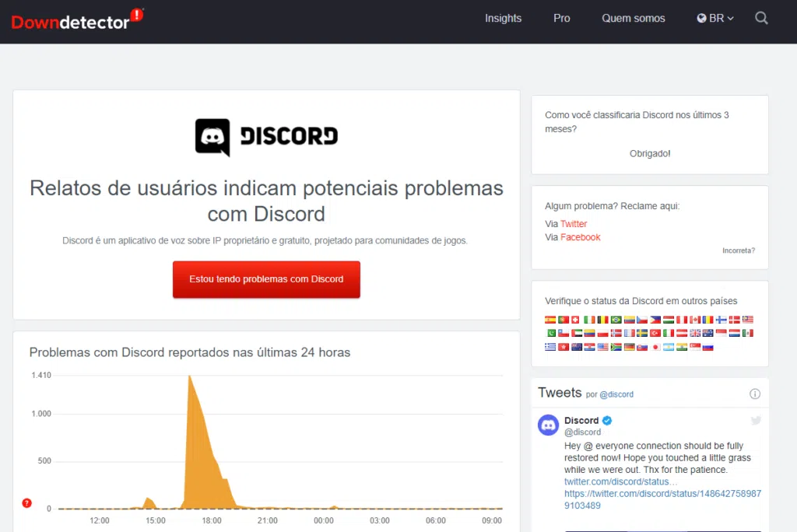Open the Insights menu item

503,18
